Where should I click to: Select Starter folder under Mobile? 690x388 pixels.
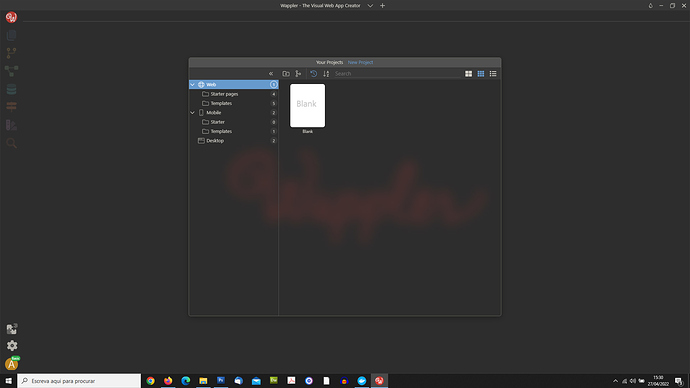(x=234, y=122)
